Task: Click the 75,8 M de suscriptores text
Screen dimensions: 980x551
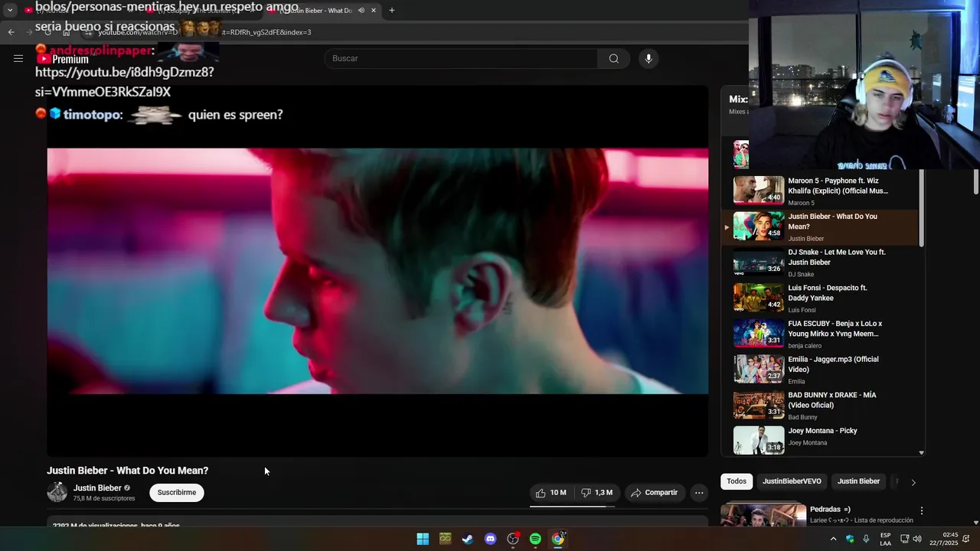Action: tap(104, 498)
